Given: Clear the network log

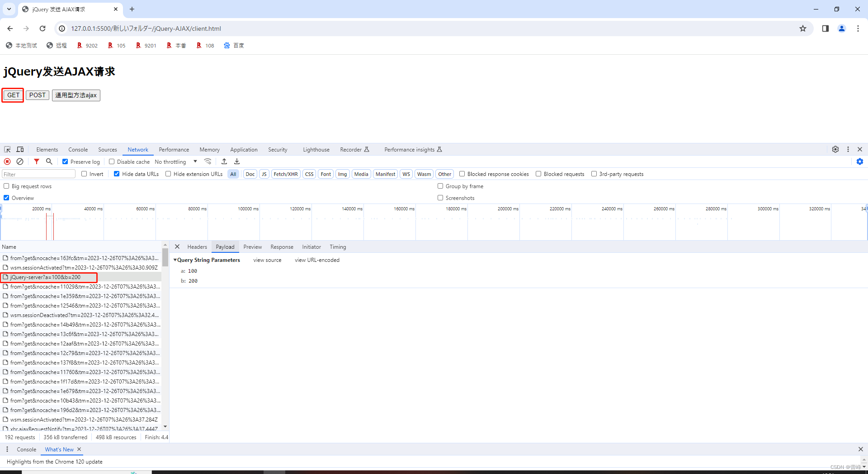Looking at the screenshot, I should pos(20,161).
